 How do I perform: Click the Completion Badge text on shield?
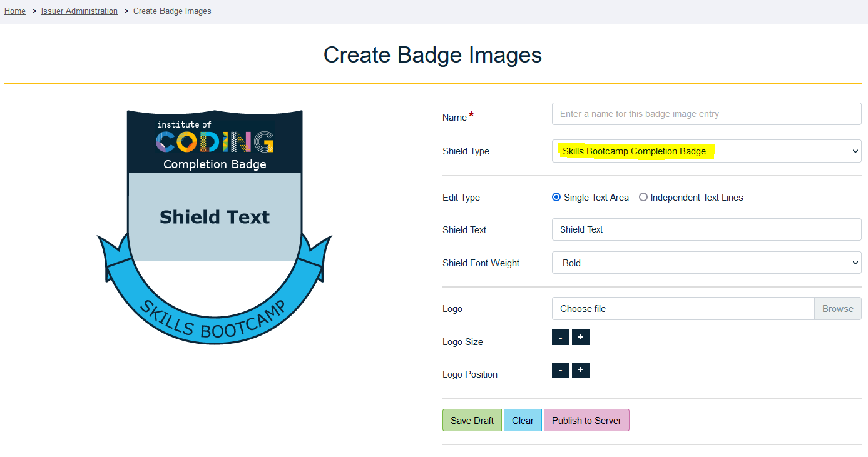215,164
